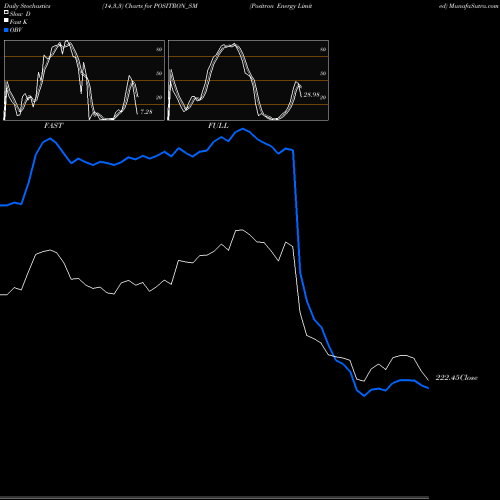This screenshot has height=500, width=500.
Task: Click the '222.45Close' price label
Action: (457, 378)
